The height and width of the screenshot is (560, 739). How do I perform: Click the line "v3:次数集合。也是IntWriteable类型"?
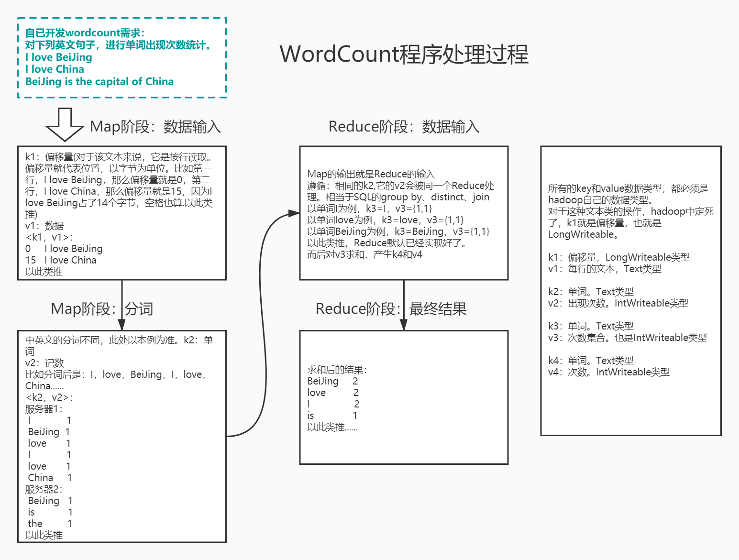[628, 338]
